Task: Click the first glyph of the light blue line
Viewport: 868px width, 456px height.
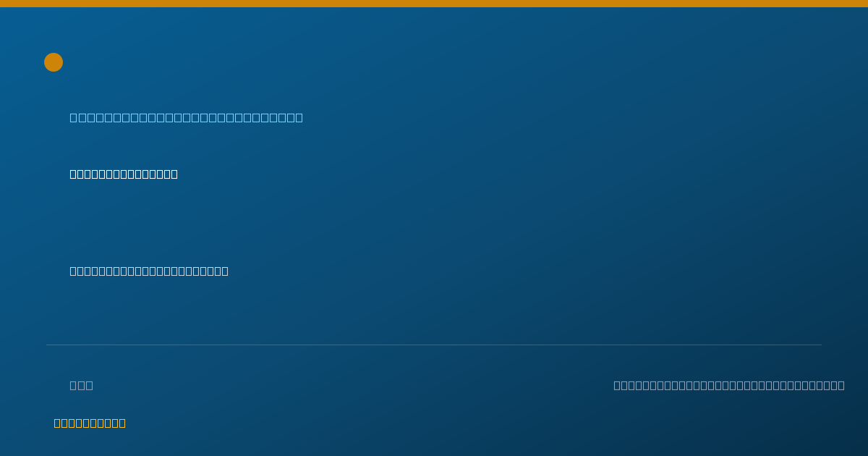Action: (74, 117)
